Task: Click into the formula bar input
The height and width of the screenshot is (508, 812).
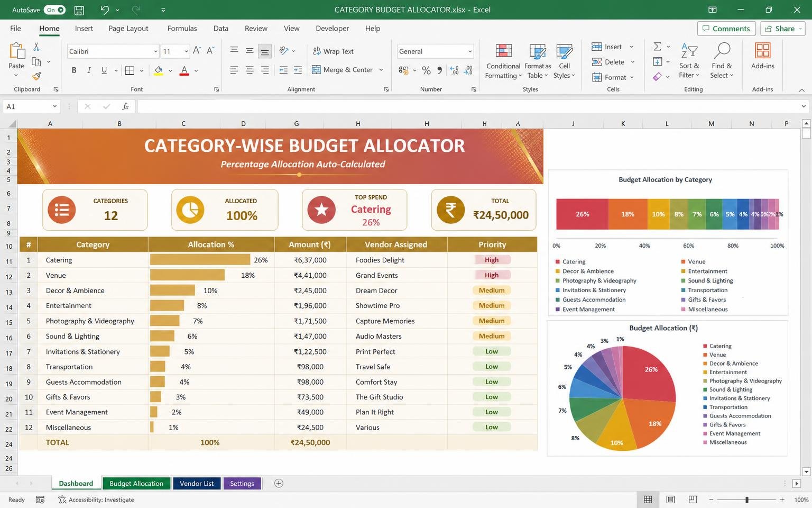Action: point(468,106)
